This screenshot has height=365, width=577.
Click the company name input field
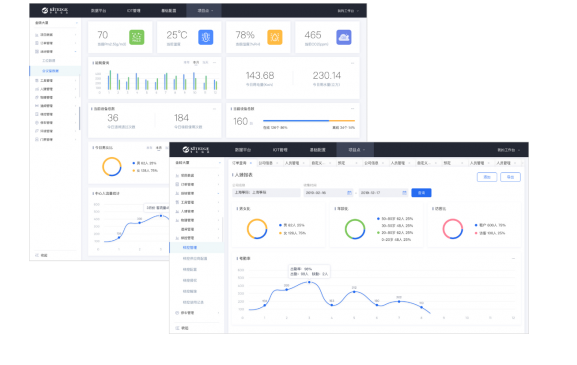point(266,192)
